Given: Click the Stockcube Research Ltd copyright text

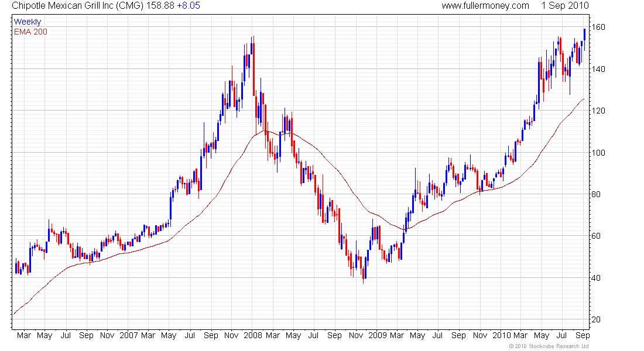Looking at the screenshot, I should (549, 346).
